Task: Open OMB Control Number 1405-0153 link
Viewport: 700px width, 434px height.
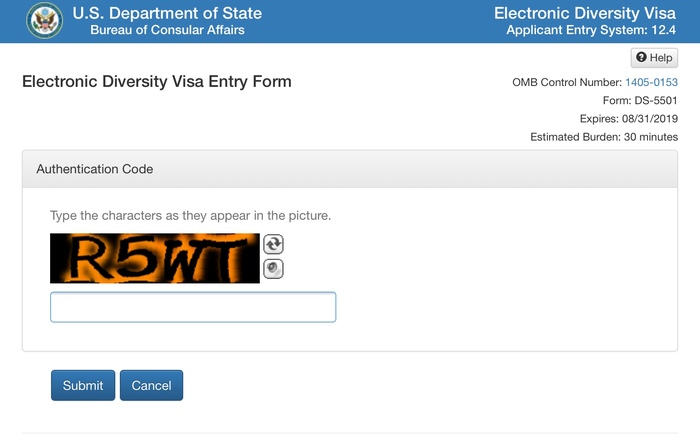Action: pyautogui.click(x=651, y=82)
